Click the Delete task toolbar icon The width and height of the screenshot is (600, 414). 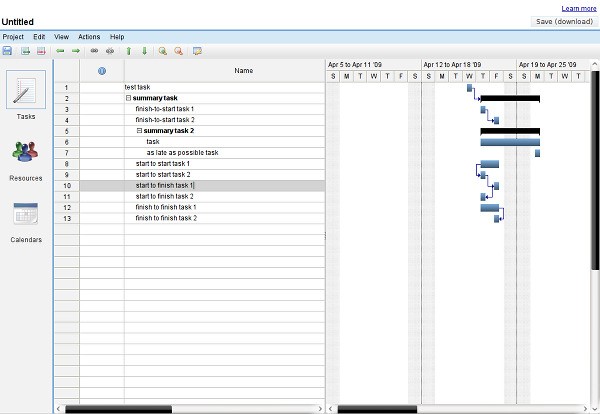click(41, 50)
